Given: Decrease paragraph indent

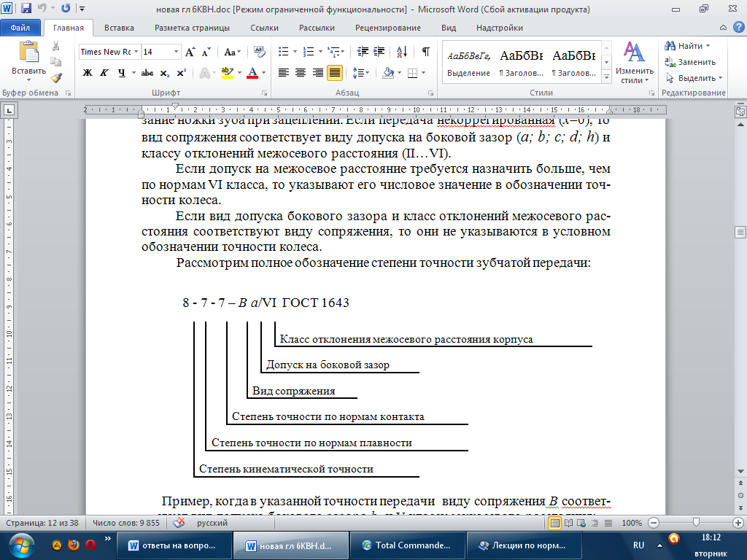Looking at the screenshot, I should coord(363,52).
